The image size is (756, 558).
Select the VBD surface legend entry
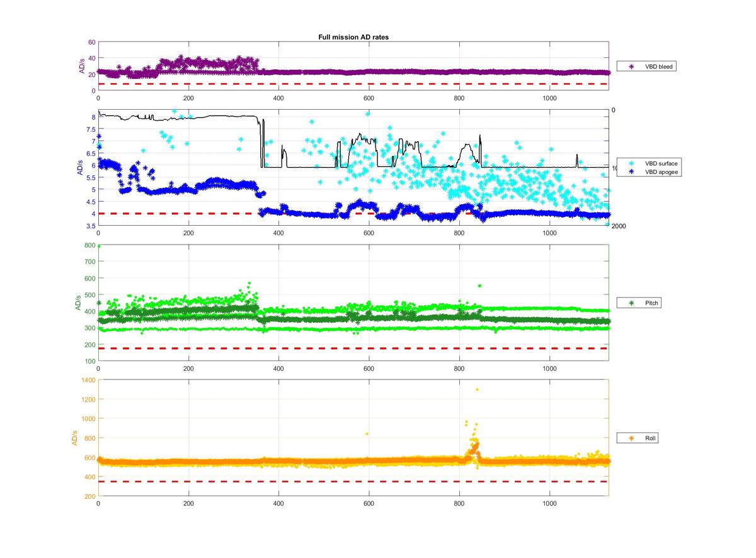tap(649, 163)
